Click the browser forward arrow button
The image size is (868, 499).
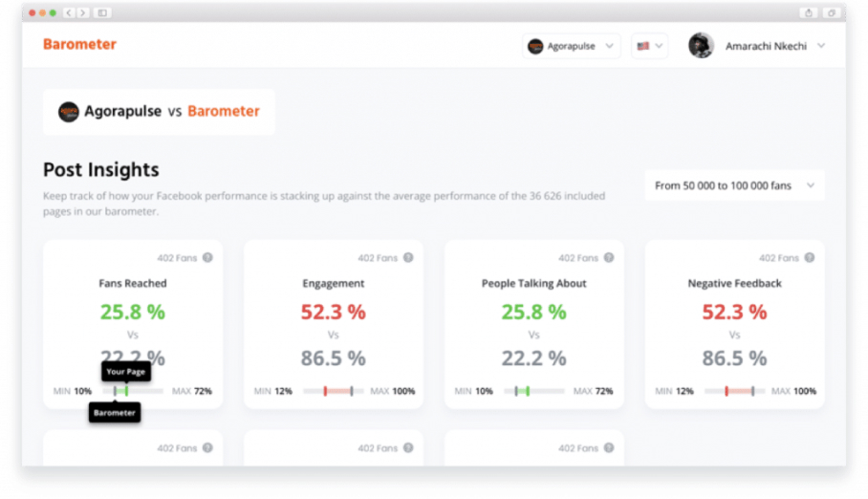click(83, 12)
